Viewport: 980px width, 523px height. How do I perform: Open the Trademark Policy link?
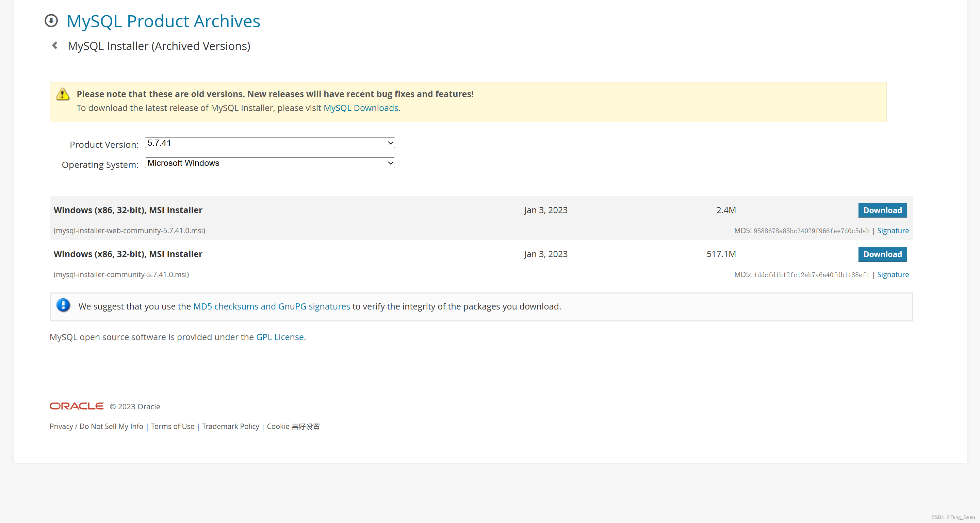tap(231, 426)
